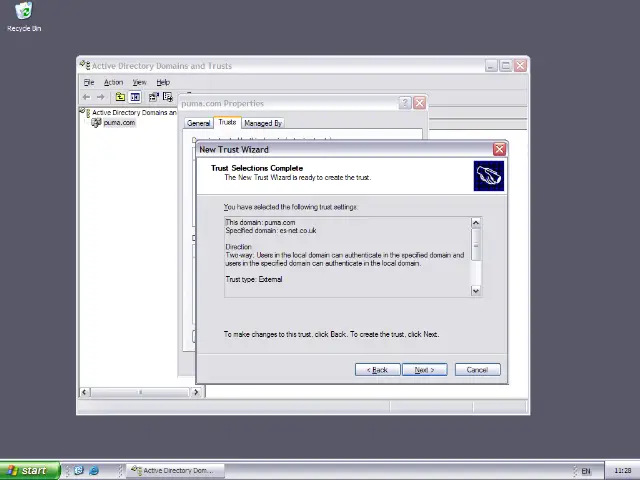Switch to the General tab in Properties
This screenshot has width=640, height=480.
[x=198, y=123]
